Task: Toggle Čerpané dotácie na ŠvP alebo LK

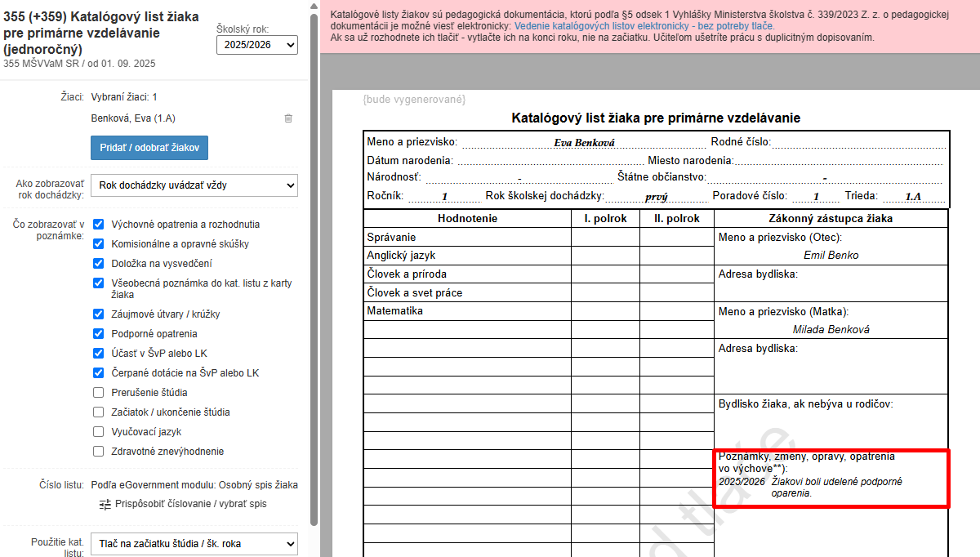Action: [x=98, y=372]
